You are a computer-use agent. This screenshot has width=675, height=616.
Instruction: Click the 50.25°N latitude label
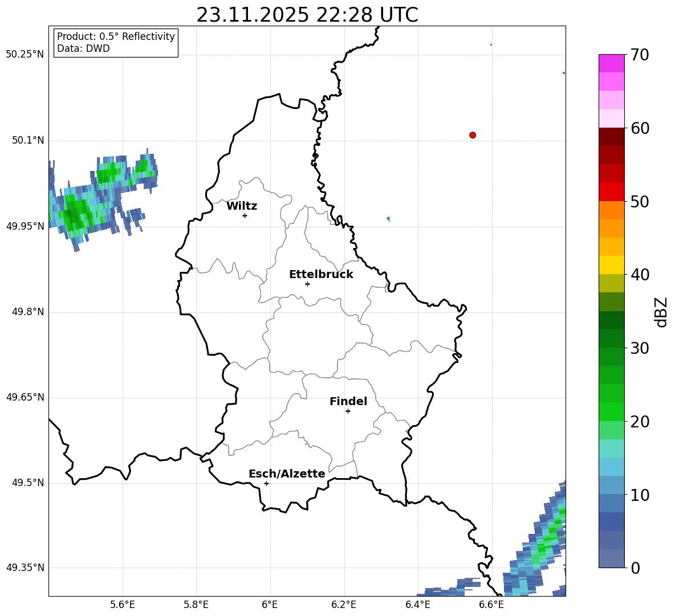tap(25, 55)
